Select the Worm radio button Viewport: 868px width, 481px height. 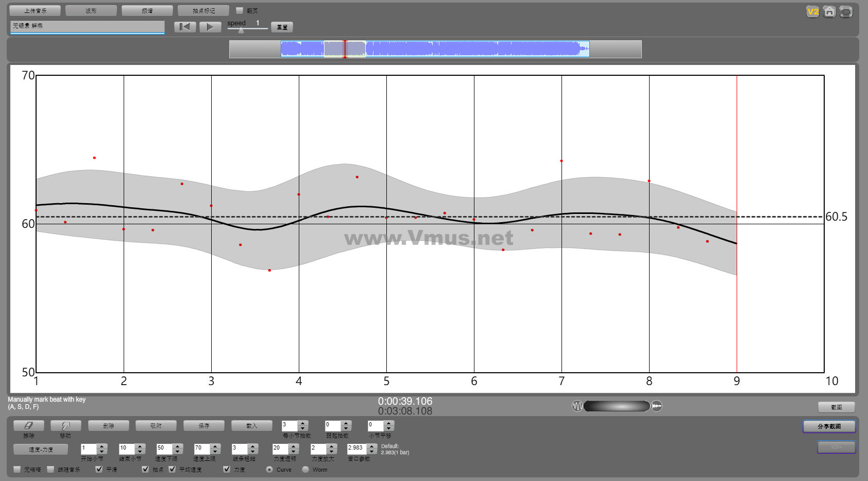pyautogui.click(x=305, y=470)
